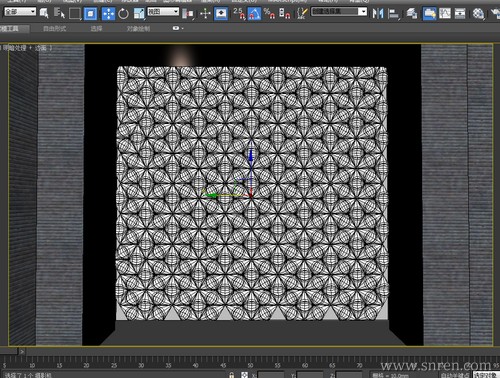Click frame 70 on the timeline
This screenshot has width=500, height=378.
point(359,365)
